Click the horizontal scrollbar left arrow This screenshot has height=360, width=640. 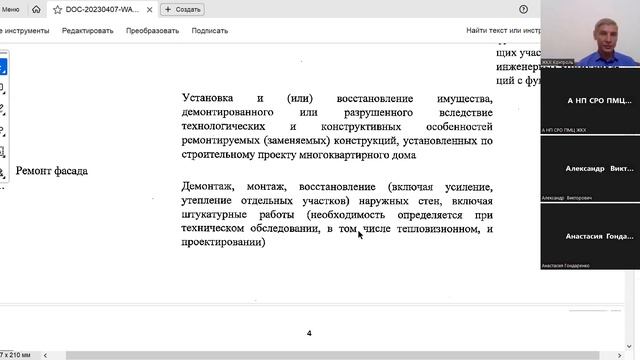pyautogui.click(x=45, y=356)
